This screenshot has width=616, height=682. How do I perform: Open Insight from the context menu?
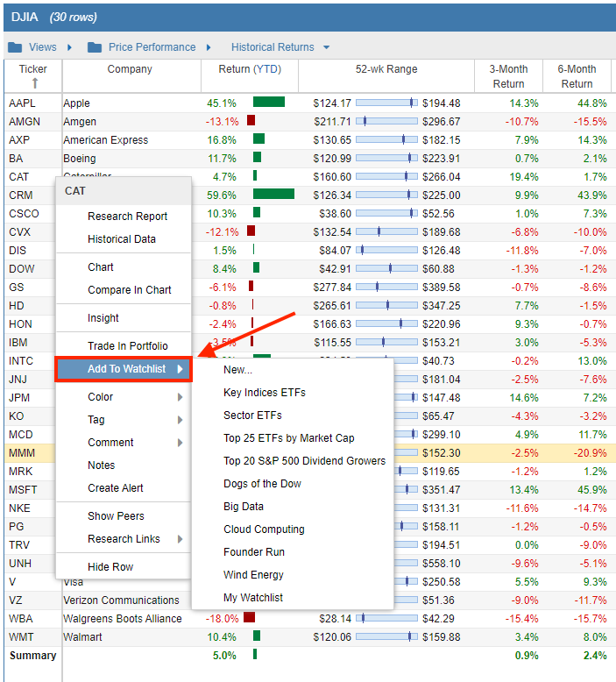click(103, 318)
